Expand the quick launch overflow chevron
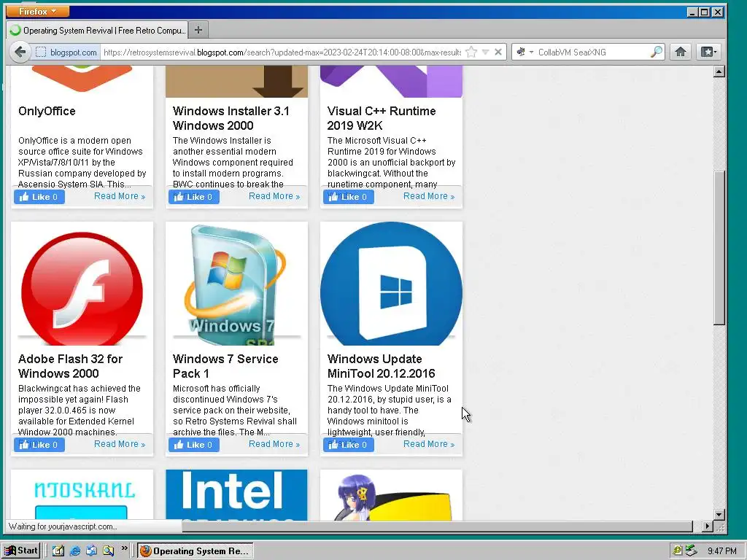This screenshot has height=560, width=747. click(124, 548)
